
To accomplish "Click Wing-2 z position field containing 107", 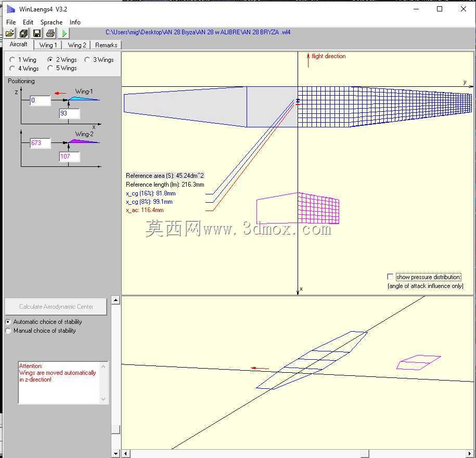I will click(70, 156).
